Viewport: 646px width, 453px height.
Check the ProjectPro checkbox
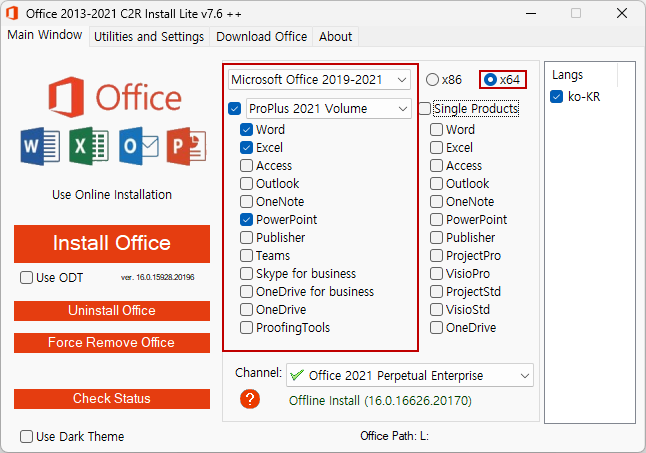pyautogui.click(x=436, y=256)
